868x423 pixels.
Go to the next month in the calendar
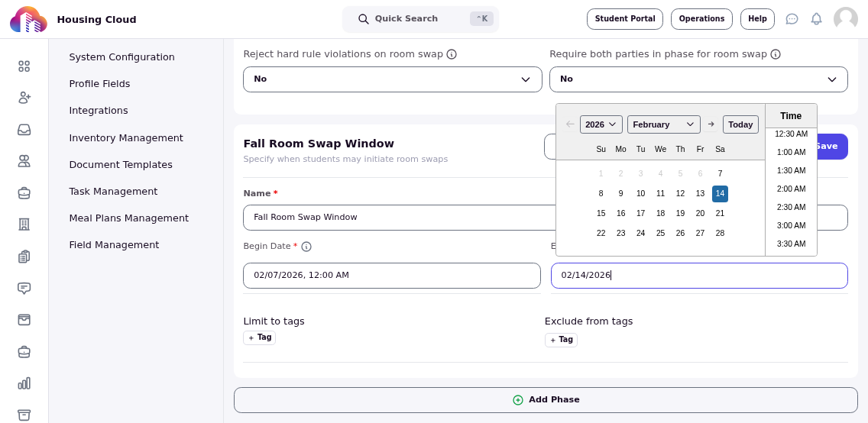[x=711, y=124]
